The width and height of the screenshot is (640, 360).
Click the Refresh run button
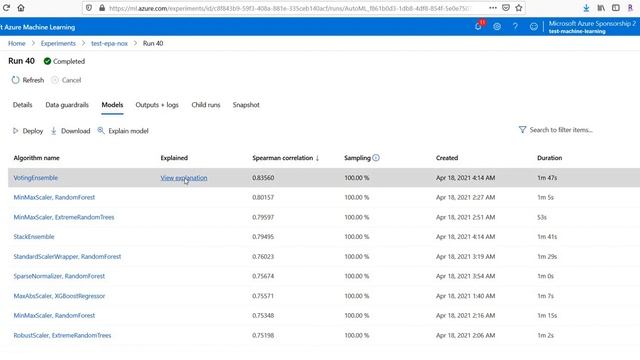[28, 80]
